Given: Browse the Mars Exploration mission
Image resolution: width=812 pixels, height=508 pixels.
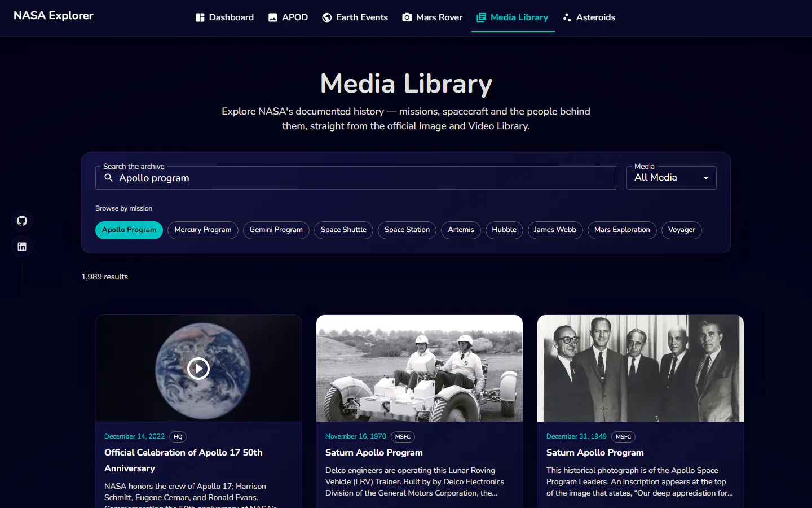Looking at the screenshot, I should click(x=622, y=230).
